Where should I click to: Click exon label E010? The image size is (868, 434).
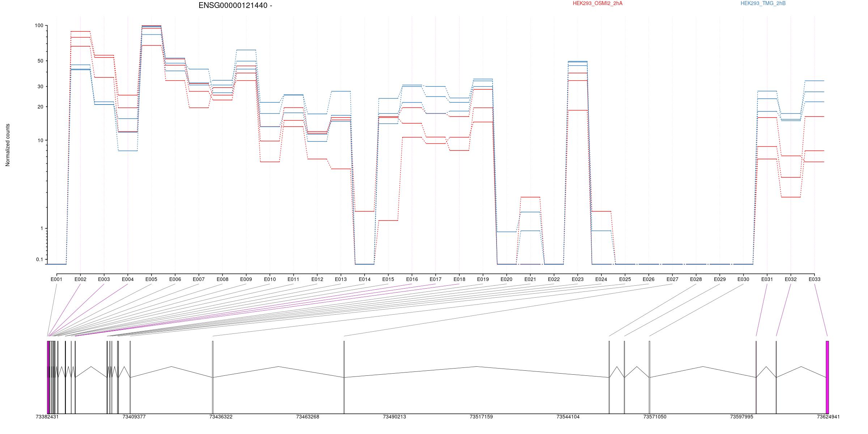(270, 279)
